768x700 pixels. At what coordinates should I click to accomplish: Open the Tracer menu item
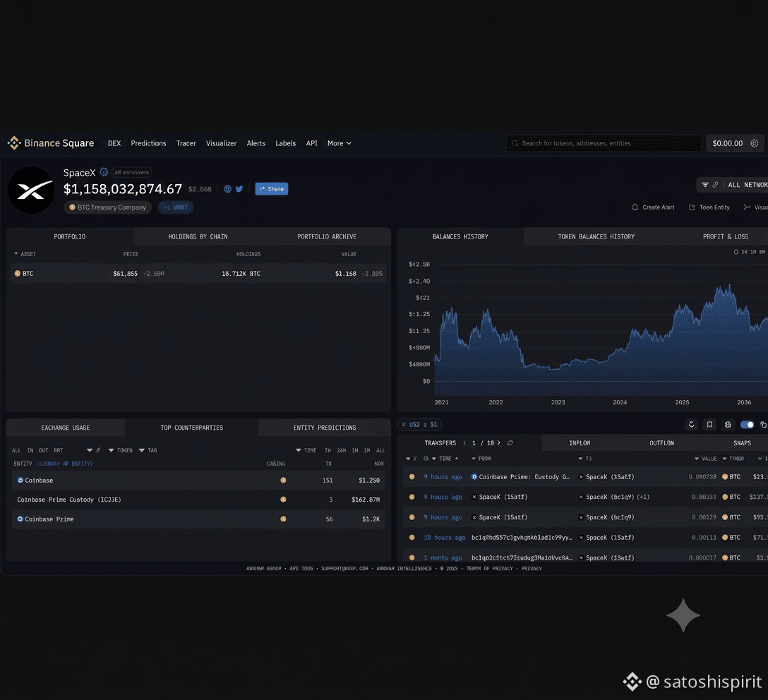pos(186,143)
